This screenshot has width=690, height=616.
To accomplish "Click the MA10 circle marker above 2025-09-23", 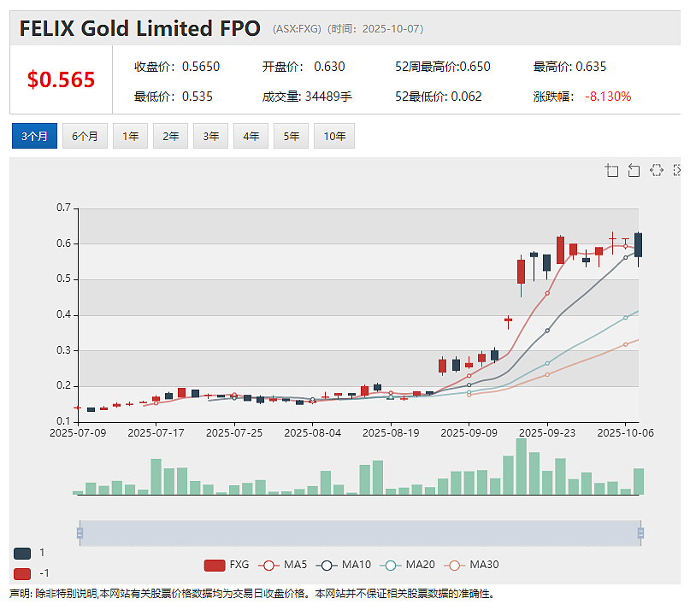I will (x=547, y=331).
